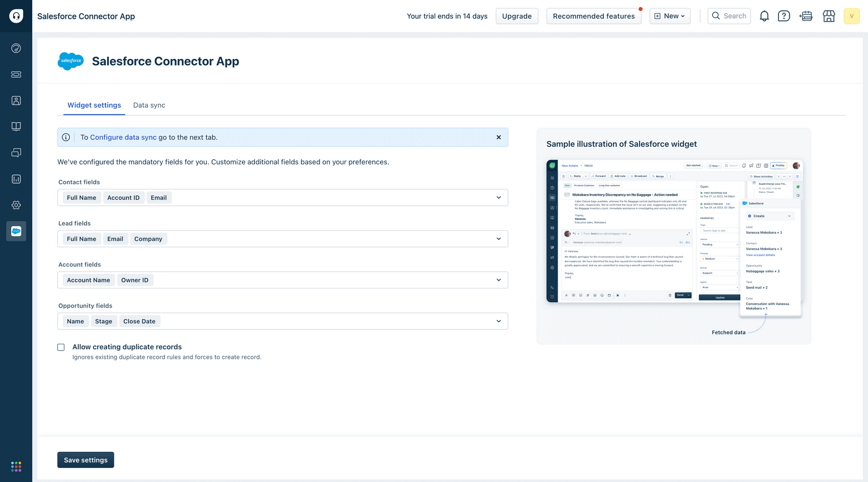Open the marketplace store icon
The image size is (868, 482).
[829, 16]
